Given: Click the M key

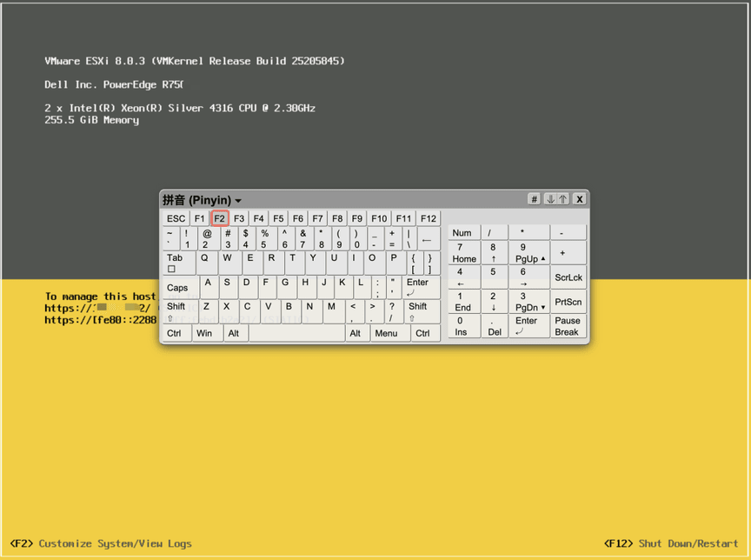Looking at the screenshot, I should 334,311.
